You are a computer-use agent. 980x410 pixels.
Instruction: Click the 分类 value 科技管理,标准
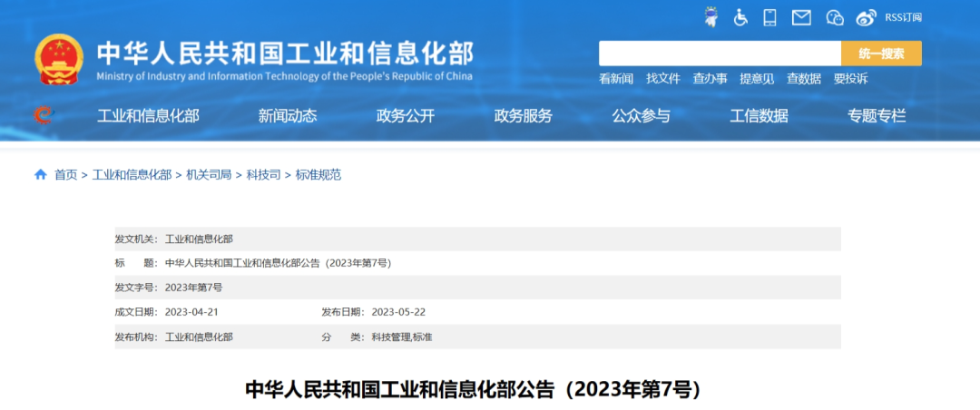click(x=402, y=337)
